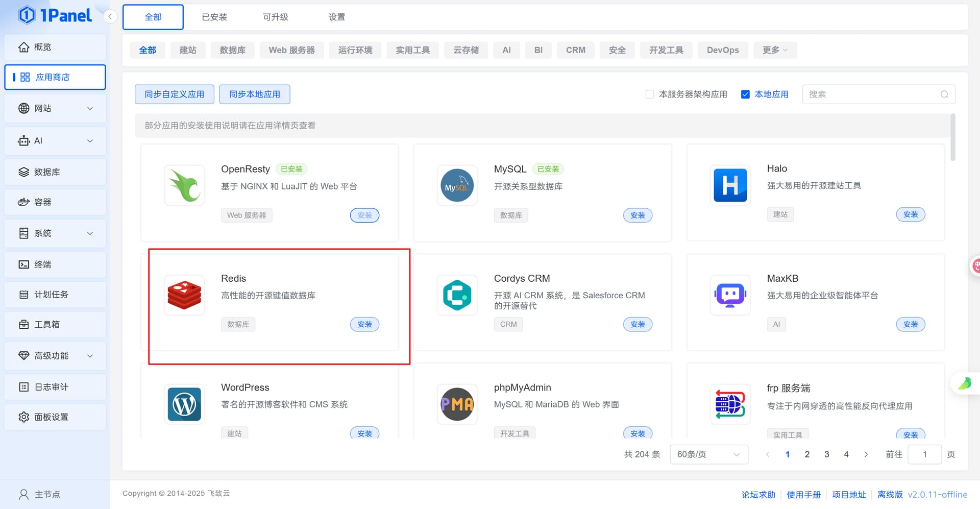
Task: Collapse the sidebar with arrow icon
Action: click(x=110, y=17)
